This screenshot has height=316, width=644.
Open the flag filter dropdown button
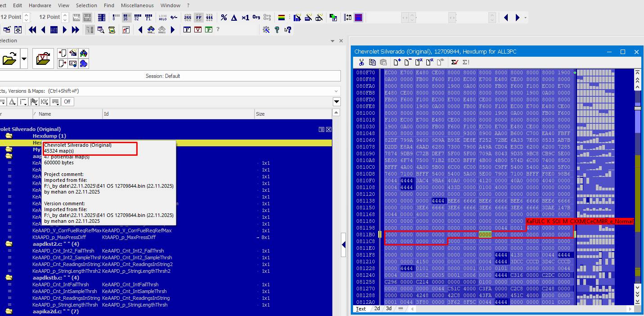point(34,102)
